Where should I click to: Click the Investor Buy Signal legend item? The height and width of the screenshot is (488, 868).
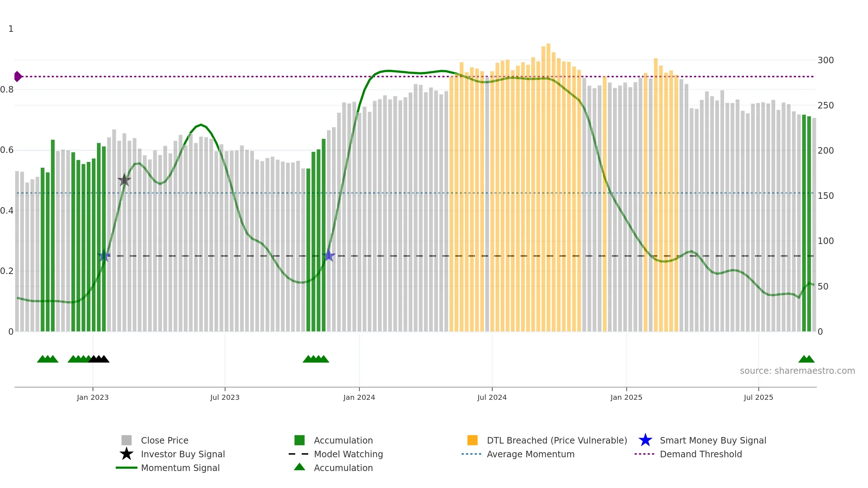click(172, 454)
